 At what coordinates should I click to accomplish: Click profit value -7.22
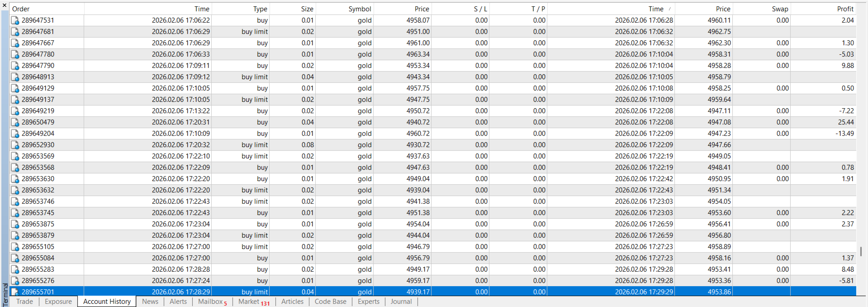click(846, 111)
